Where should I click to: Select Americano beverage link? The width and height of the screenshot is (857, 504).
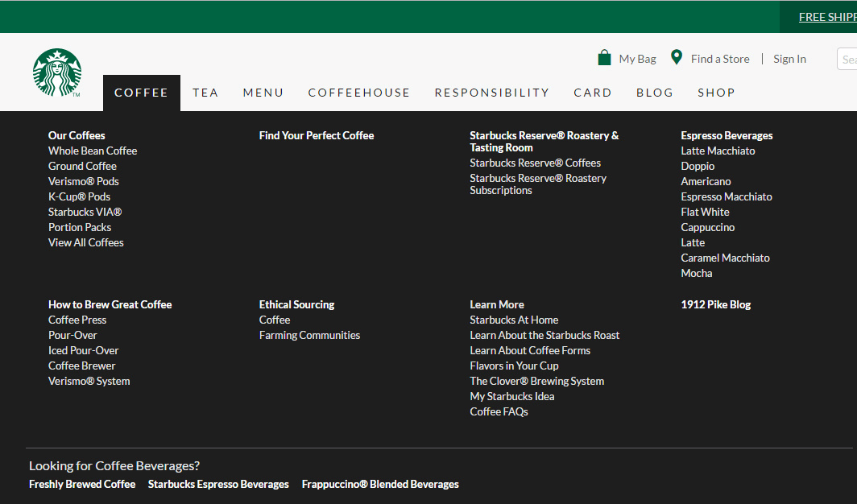pyautogui.click(x=706, y=181)
